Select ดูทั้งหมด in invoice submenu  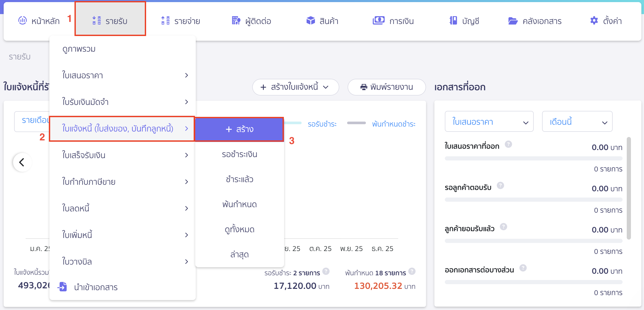(x=239, y=229)
